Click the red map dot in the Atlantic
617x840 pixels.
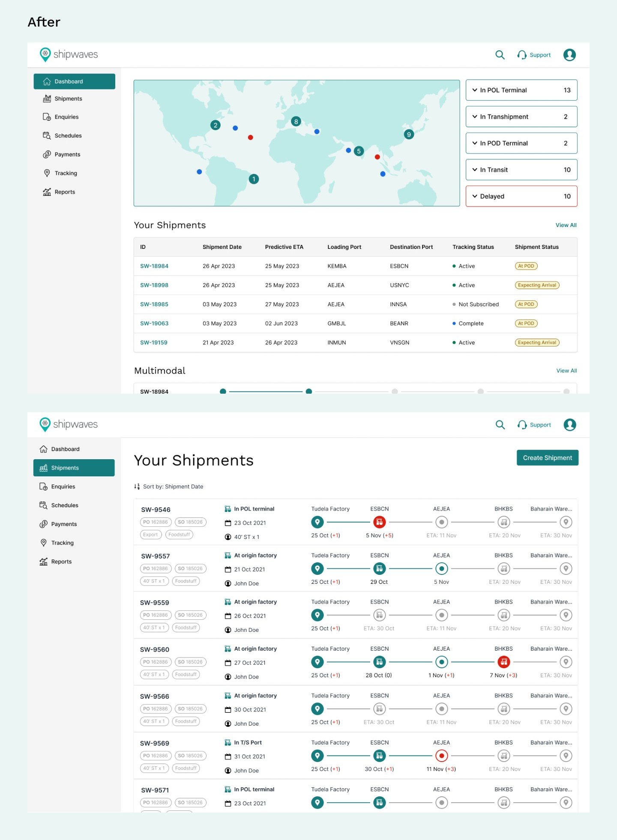tap(251, 138)
